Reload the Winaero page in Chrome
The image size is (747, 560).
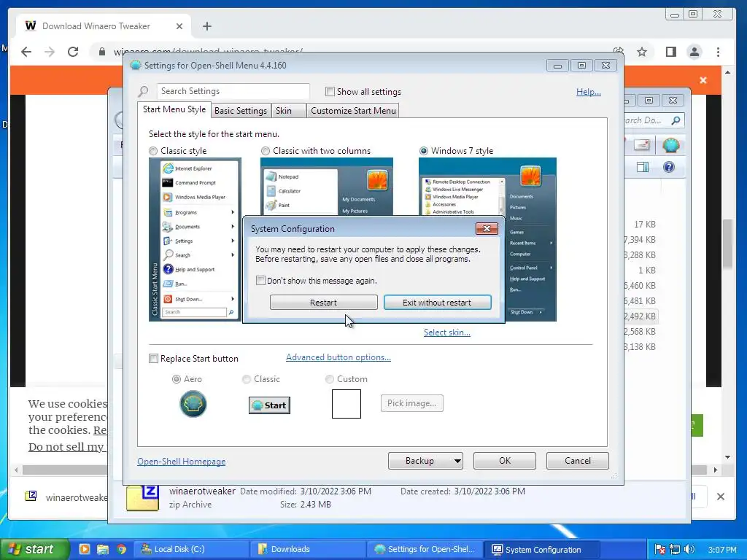point(73,52)
